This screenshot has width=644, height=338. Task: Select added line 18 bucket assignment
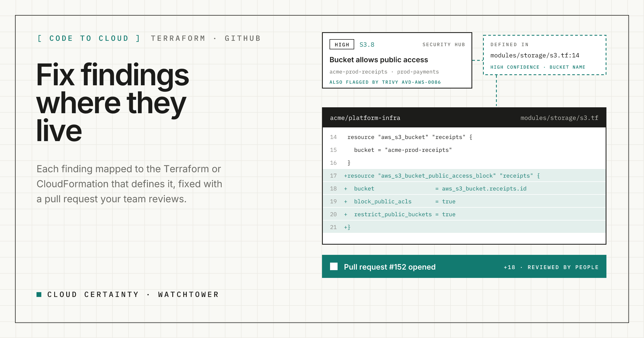(464, 189)
